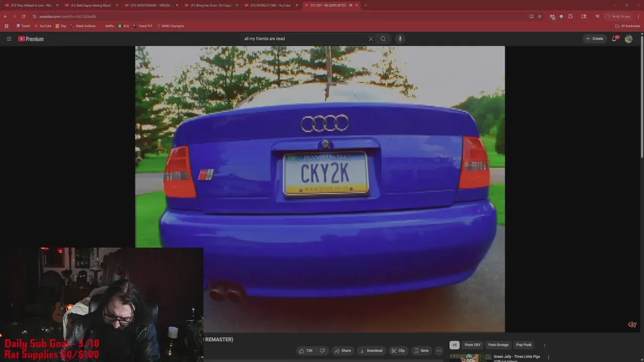Save video to a playlist
The height and width of the screenshot is (362, 644).
pyautogui.click(x=421, y=350)
